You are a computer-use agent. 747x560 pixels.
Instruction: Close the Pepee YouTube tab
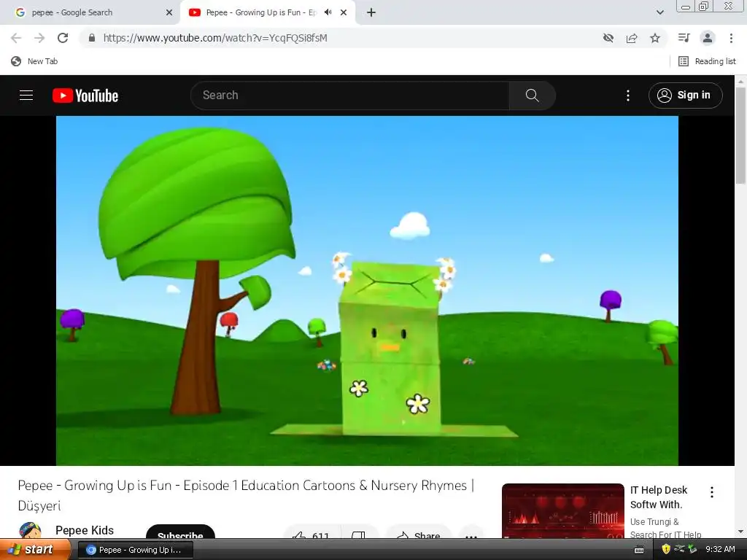[x=344, y=12]
